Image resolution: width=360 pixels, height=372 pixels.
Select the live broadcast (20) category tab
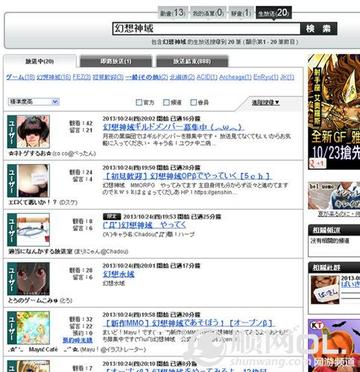pos(274,13)
